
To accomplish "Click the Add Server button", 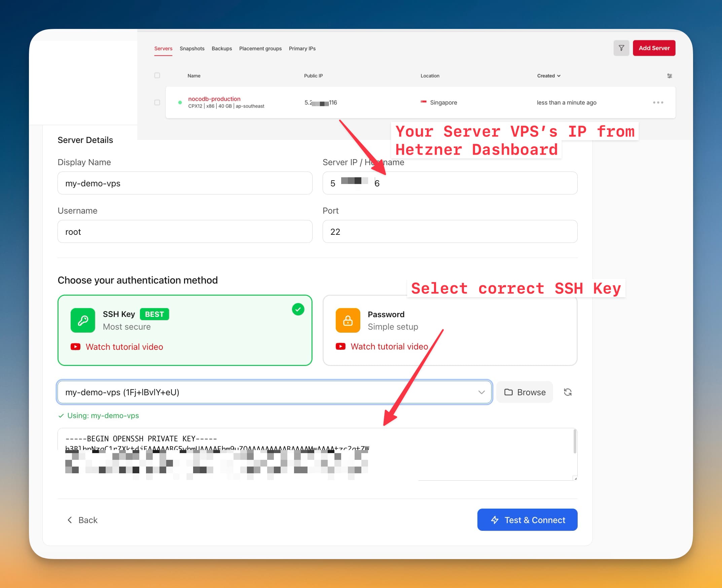I will [654, 48].
